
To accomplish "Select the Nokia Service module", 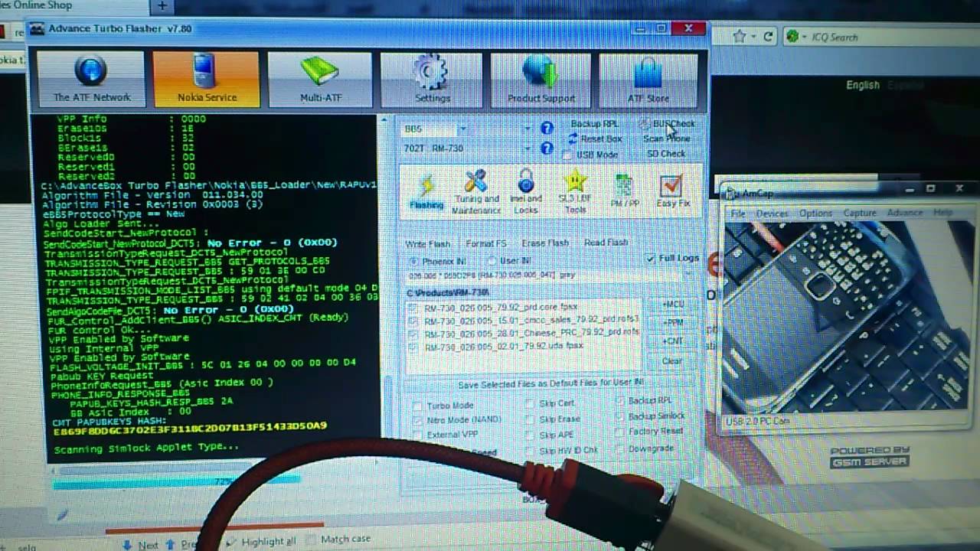I will pyautogui.click(x=207, y=79).
